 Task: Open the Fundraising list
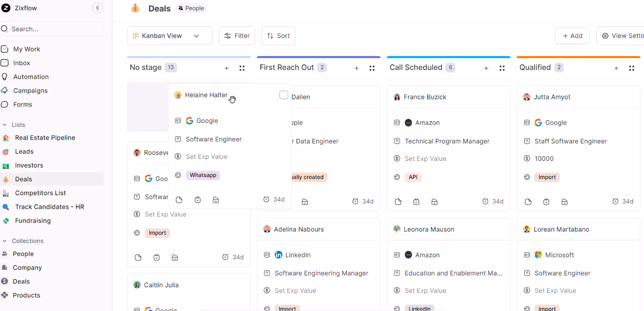(x=32, y=221)
